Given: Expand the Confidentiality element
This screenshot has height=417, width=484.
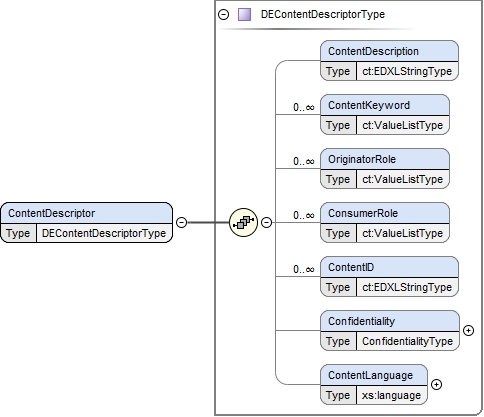Looking at the screenshot, I should 469,330.
